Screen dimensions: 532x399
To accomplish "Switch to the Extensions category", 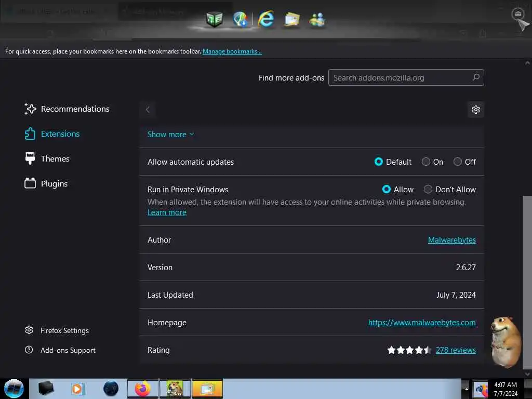I will 60,134.
